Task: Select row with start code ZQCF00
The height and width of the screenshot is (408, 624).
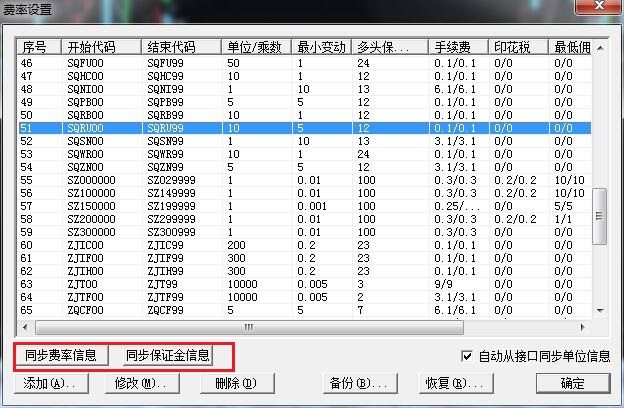Action: [x=304, y=310]
